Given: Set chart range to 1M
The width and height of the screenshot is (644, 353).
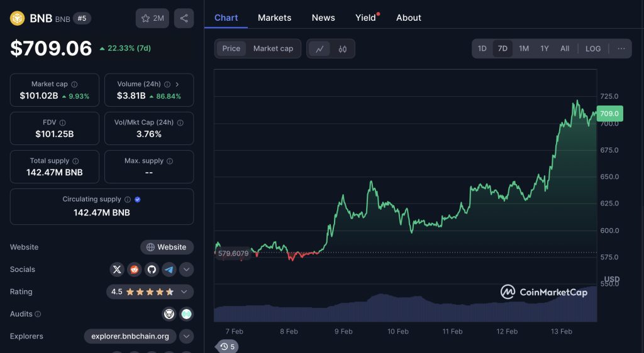Looking at the screenshot, I should 524,48.
